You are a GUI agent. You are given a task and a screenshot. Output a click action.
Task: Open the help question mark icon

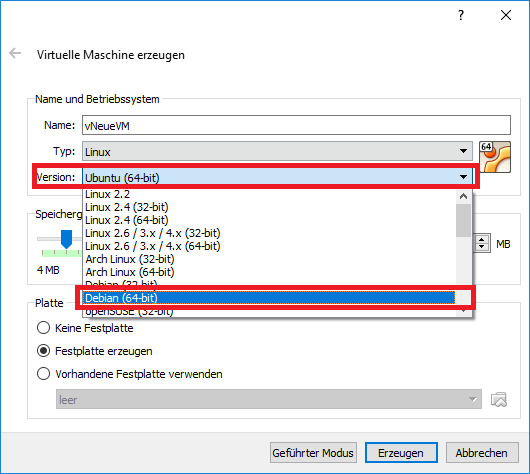(461, 15)
